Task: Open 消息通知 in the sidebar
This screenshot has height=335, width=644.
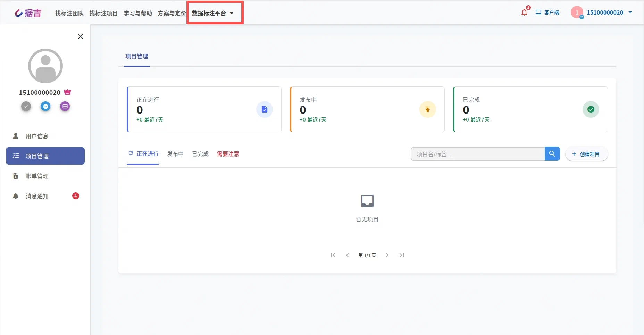Action: click(x=45, y=196)
